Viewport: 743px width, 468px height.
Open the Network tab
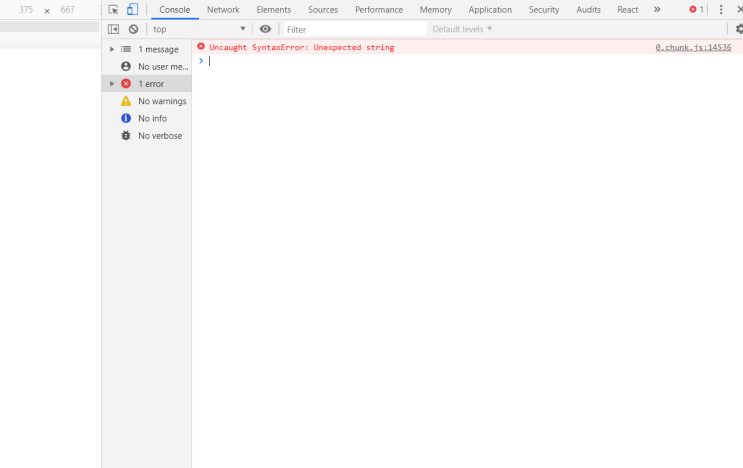(x=223, y=9)
